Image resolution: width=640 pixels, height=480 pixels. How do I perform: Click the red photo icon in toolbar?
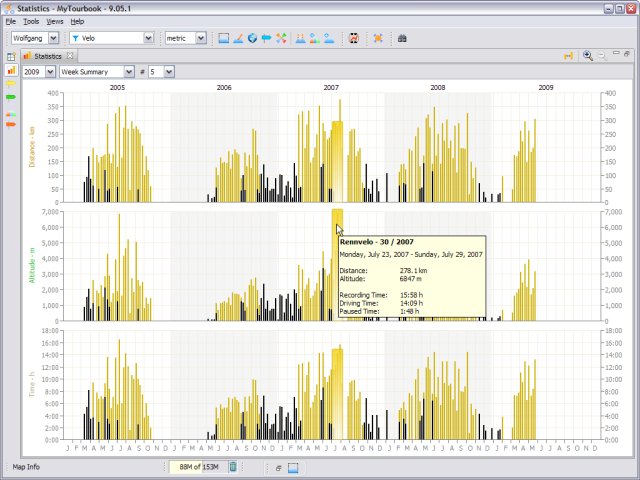tap(353, 38)
